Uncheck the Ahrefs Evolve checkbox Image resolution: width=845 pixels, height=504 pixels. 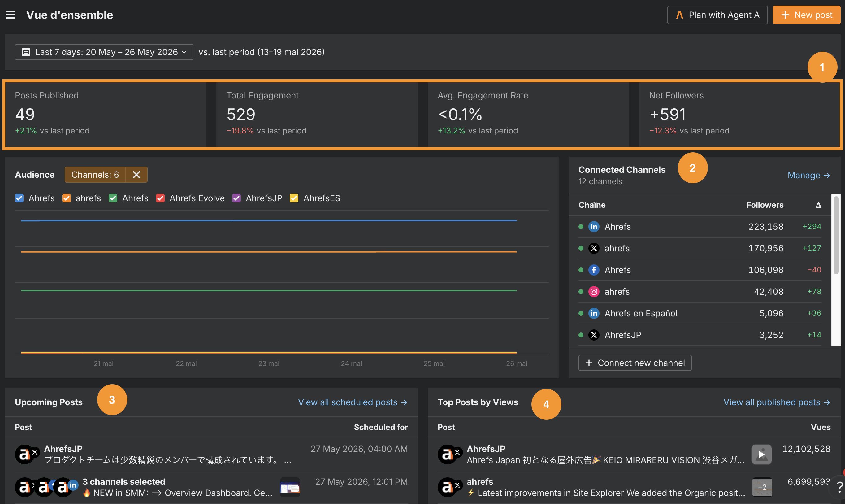click(160, 198)
